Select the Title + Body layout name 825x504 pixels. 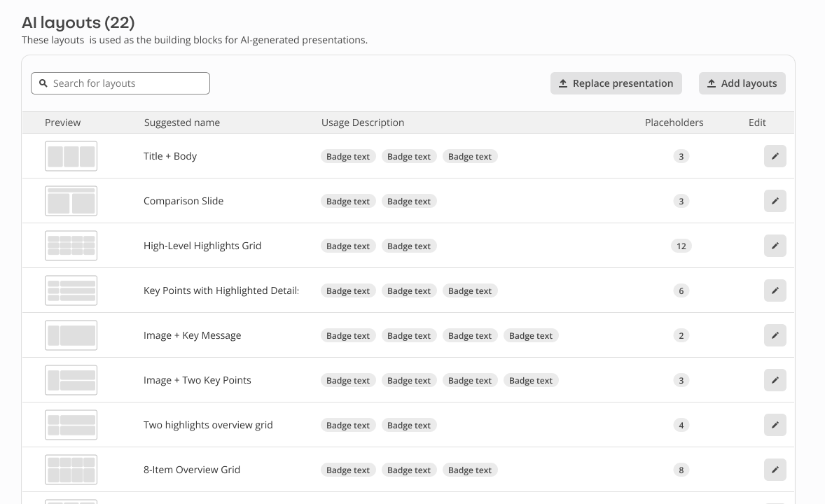pyautogui.click(x=170, y=156)
